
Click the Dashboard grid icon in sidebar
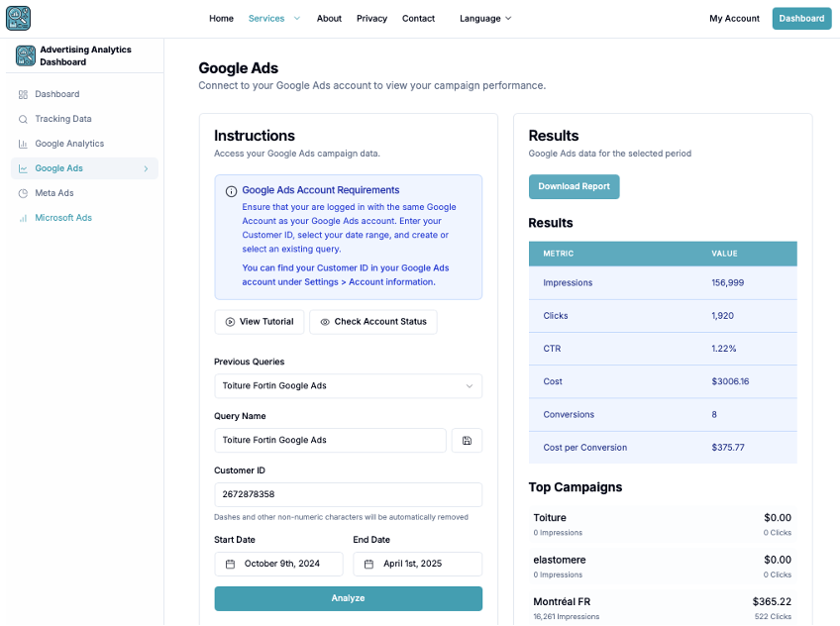[23, 95]
